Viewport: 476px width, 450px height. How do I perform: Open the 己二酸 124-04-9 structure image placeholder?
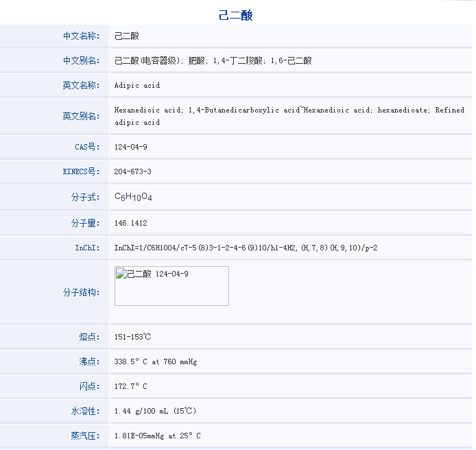pyautogui.click(x=171, y=286)
